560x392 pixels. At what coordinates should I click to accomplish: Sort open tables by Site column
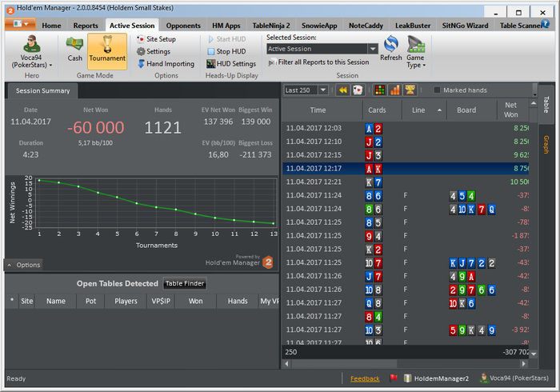tap(26, 301)
